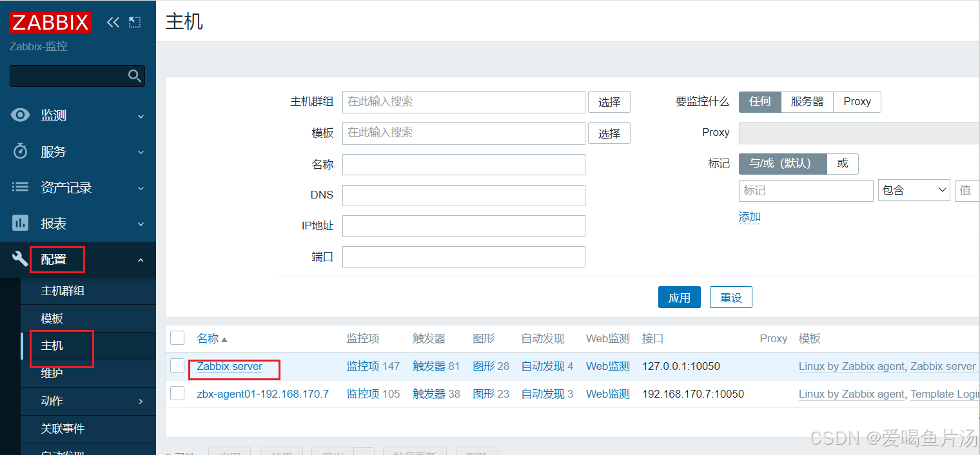Click the 应用 button

pos(680,298)
